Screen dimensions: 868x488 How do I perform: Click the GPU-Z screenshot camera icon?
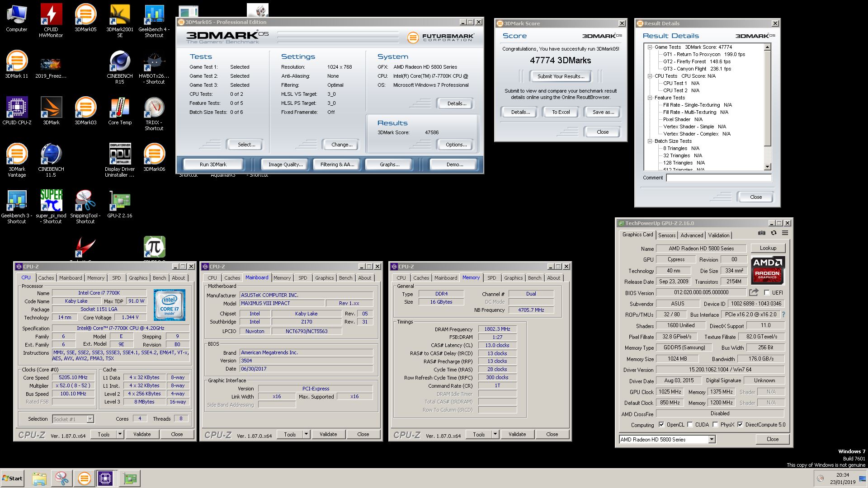[762, 233]
